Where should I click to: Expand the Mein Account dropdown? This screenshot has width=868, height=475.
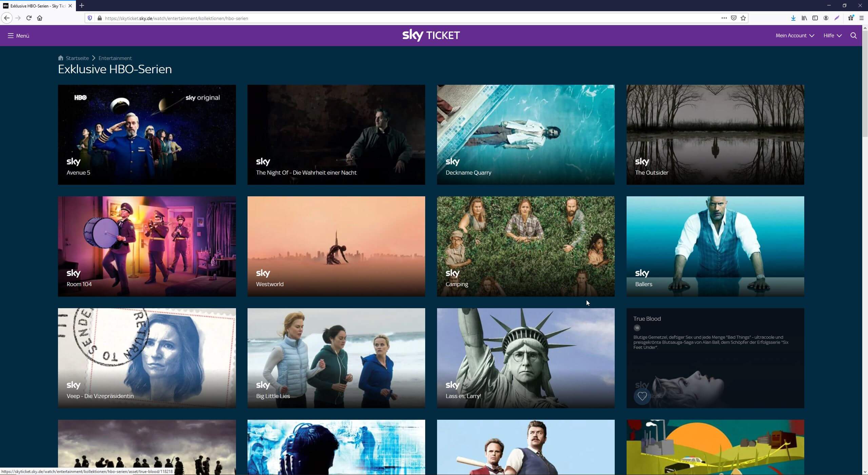coord(794,36)
